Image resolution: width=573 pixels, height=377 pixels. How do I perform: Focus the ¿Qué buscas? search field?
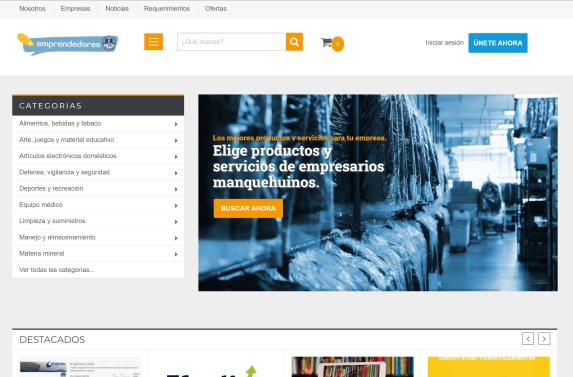coord(231,42)
